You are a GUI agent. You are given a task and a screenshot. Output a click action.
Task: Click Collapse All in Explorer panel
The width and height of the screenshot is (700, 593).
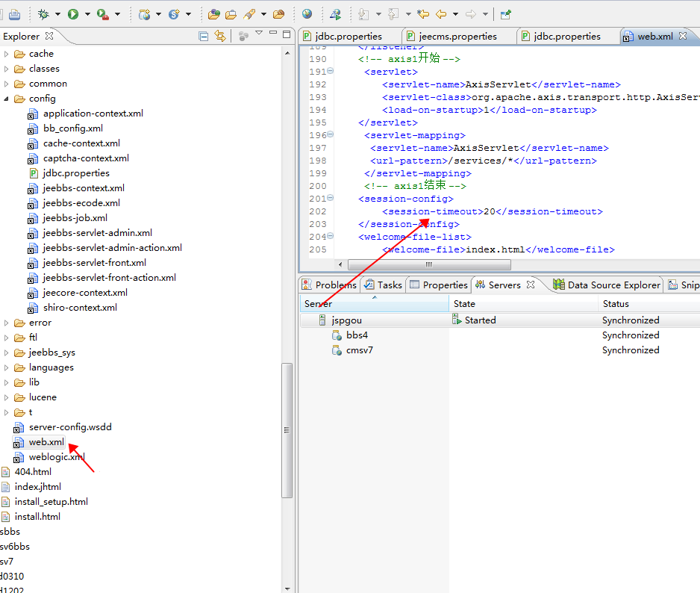(x=204, y=36)
